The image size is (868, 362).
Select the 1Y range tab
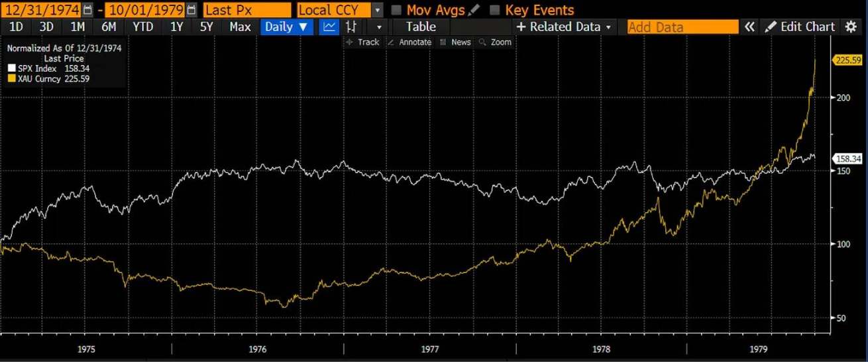[x=176, y=27]
